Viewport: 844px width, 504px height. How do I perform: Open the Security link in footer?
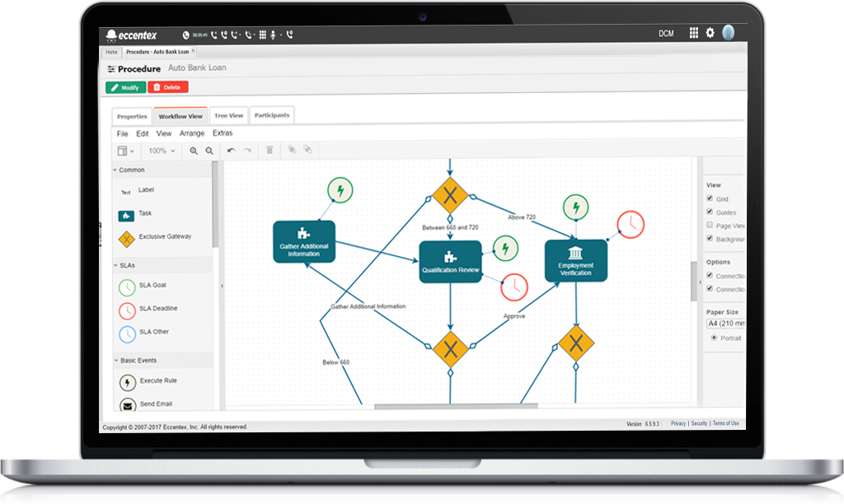699,423
